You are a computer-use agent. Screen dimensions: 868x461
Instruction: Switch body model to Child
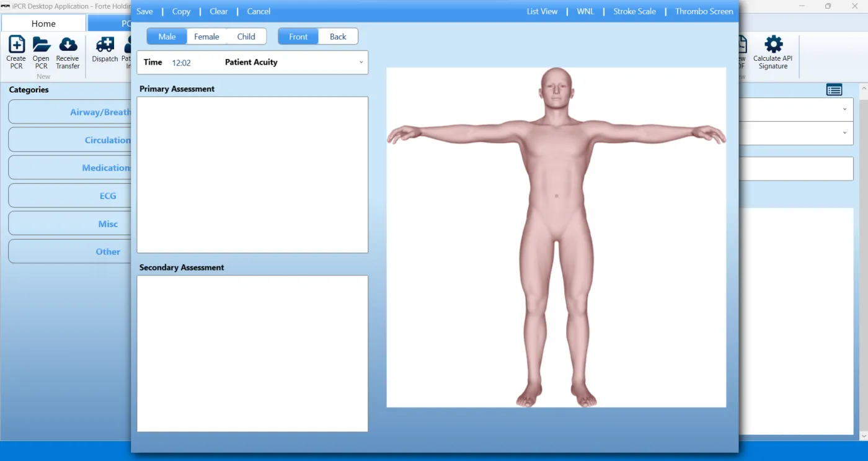[246, 37]
